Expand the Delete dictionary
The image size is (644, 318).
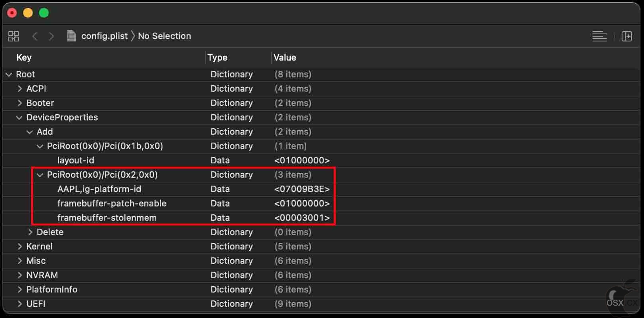(x=30, y=232)
